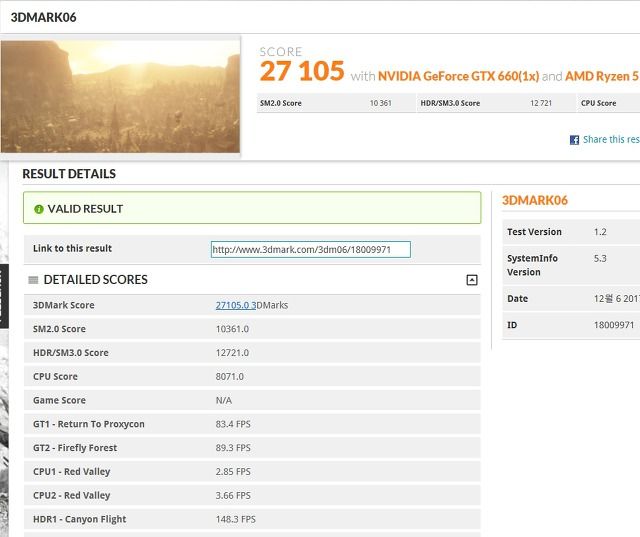
Task: Click the Date row value
Action: pos(617,299)
